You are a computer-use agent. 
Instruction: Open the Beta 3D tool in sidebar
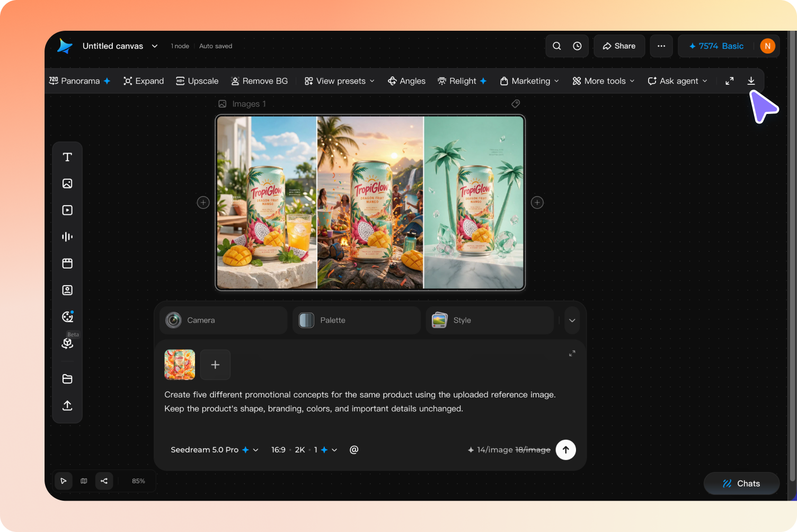coord(67,343)
